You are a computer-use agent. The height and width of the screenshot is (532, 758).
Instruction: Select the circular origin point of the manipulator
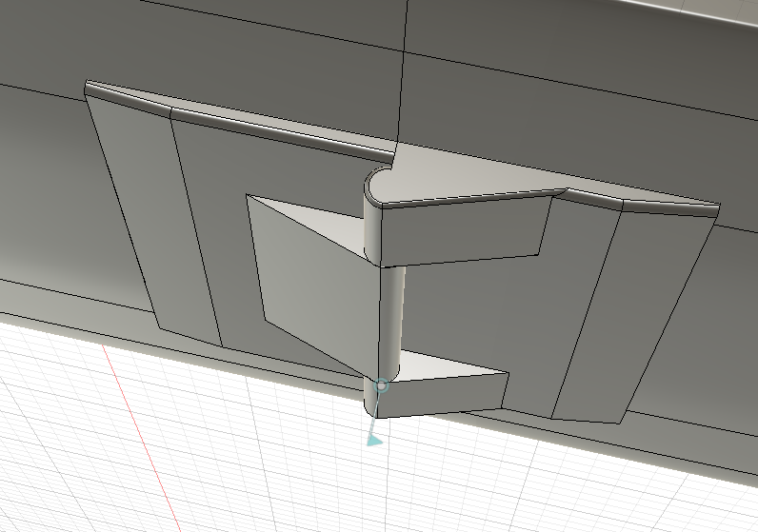(x=382, y=385)
